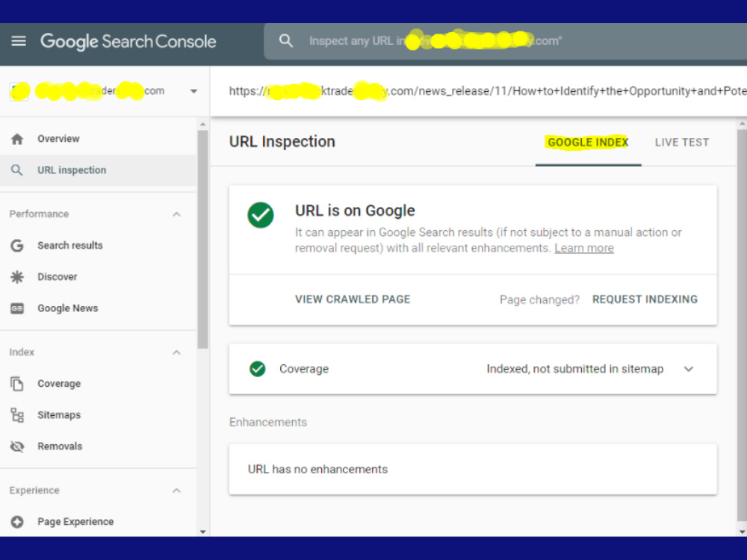
Task: Collapse the Index section
Action: pyautogui.click(x=176, y=352)
